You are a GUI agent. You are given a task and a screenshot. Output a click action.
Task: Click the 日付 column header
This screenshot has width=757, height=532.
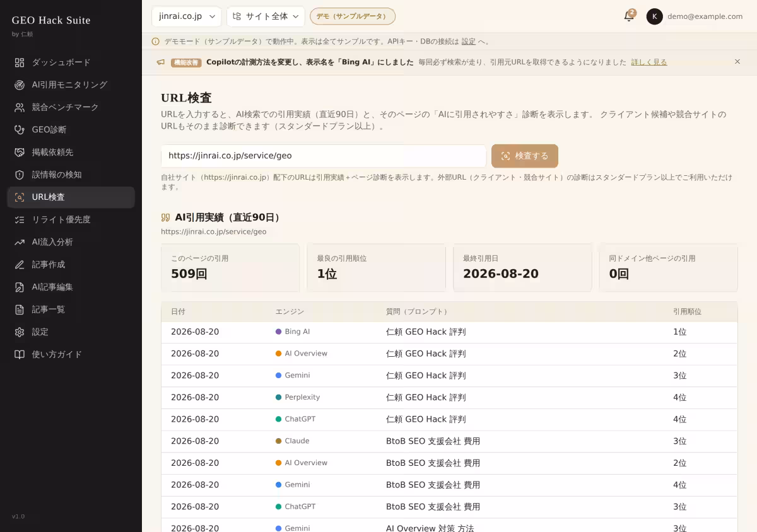pos(178,311)
